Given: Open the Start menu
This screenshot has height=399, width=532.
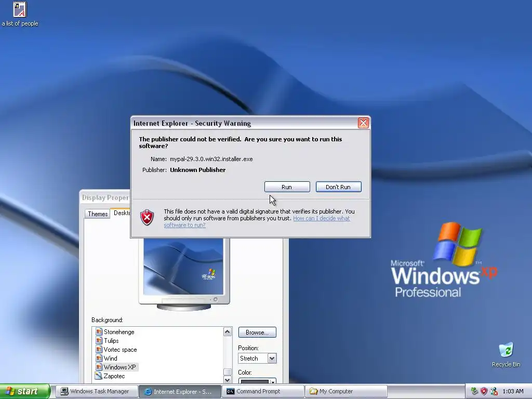Looking at the screenshot, I should [24, 391].
